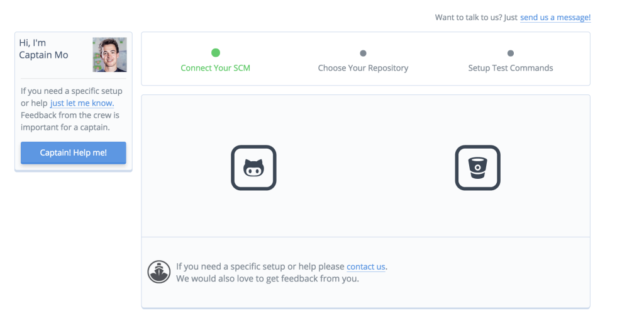Click the "Hi, I'm Captain Mo" greeting
Viewport: 644px width, 330px height.
43,49
